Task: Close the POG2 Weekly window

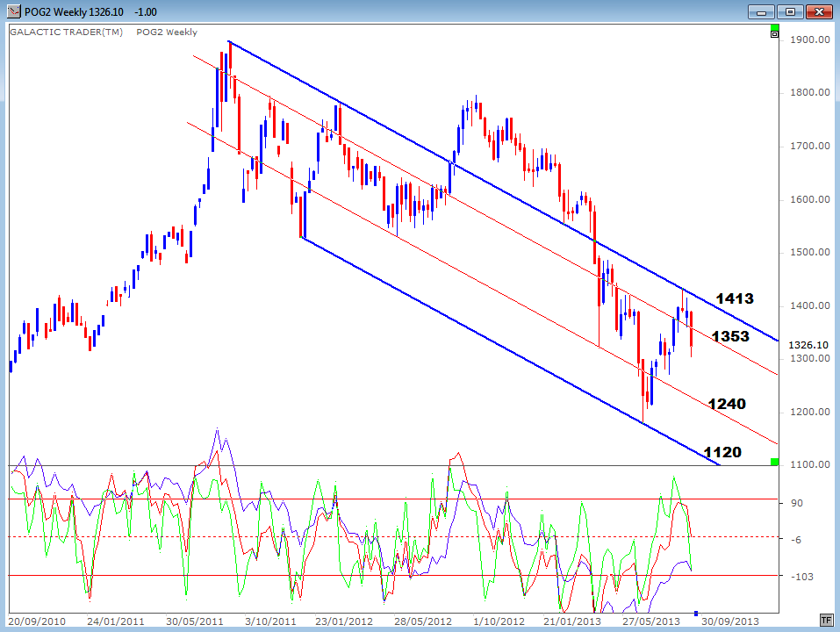Action: pos(819,11)
